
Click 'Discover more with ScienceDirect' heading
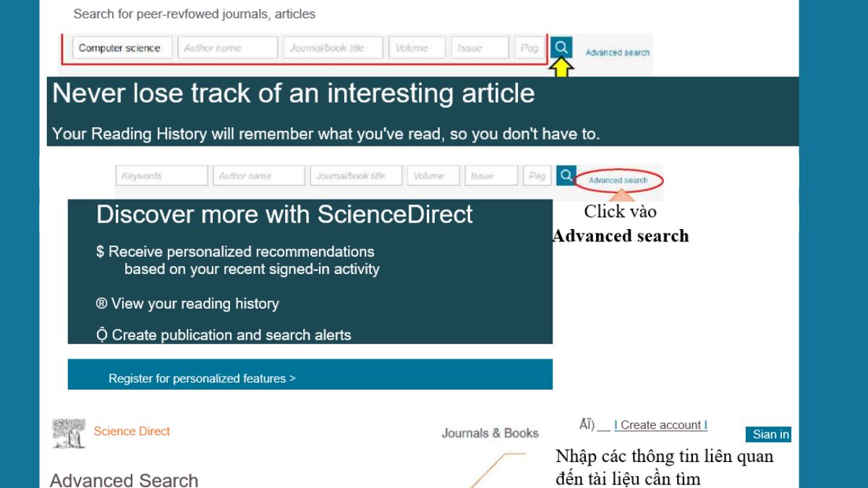pyautogui.click(x=284, y=215)
